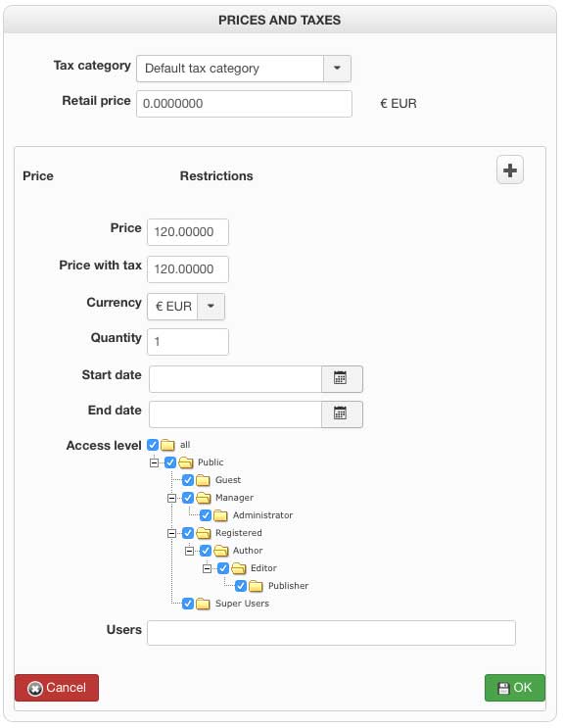Viewport: 563px width, 728px height.
Task: Toggle the Super Users checkbox
Action: pyautogui.click(x=188, y=604)
